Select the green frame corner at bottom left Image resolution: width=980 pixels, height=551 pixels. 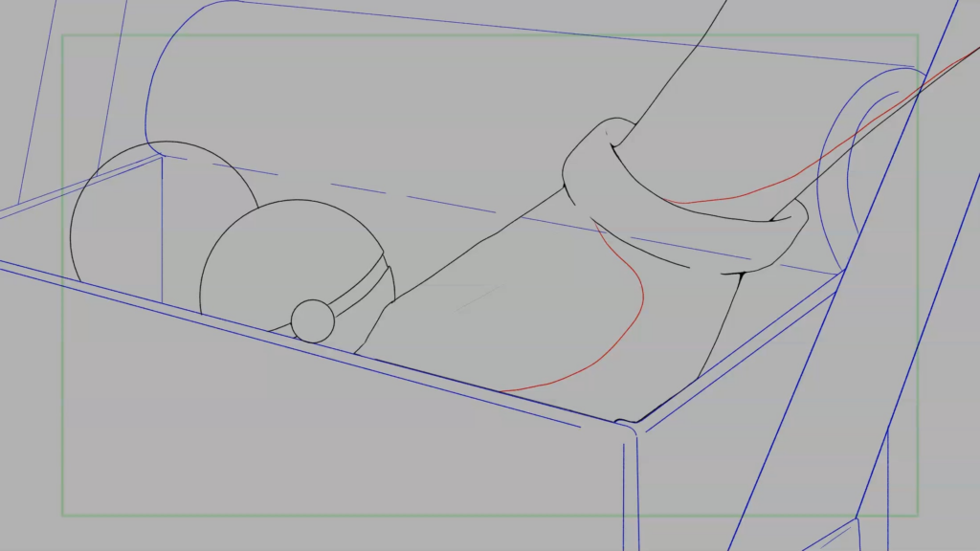click(63, 517)
